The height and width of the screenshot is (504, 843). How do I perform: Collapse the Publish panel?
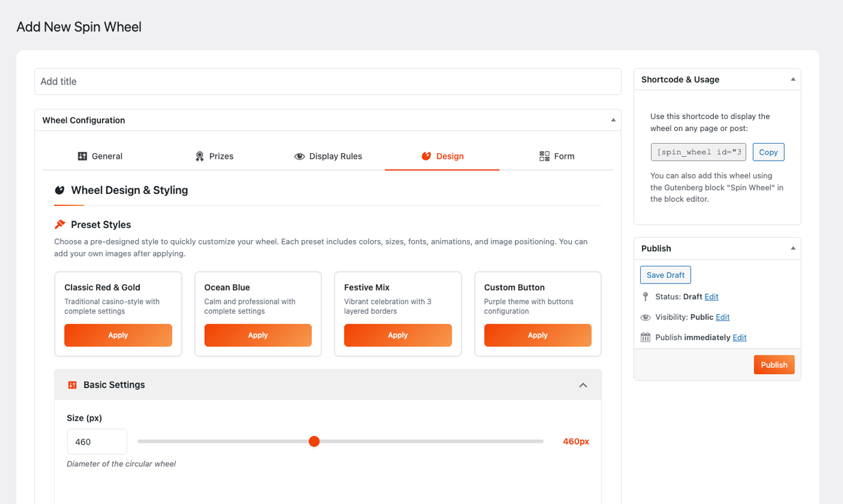pyautogui.click(x=793, y=248)
